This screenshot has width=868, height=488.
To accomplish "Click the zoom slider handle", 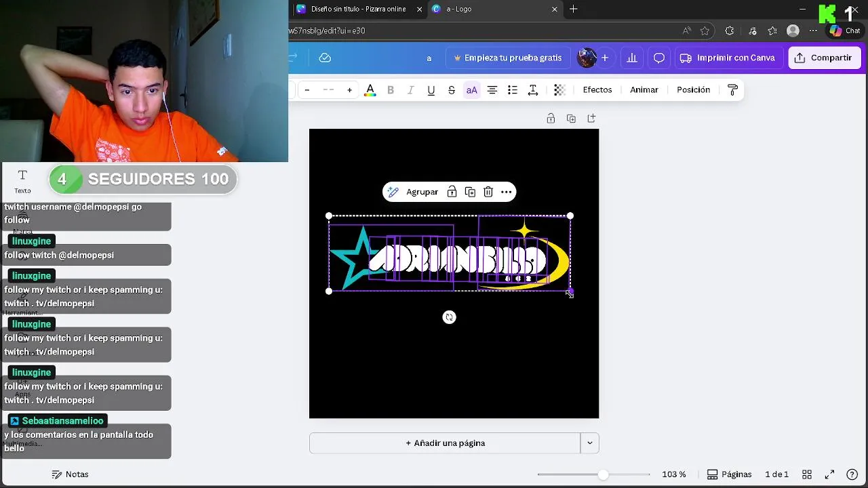I will (x=603, y=474).
